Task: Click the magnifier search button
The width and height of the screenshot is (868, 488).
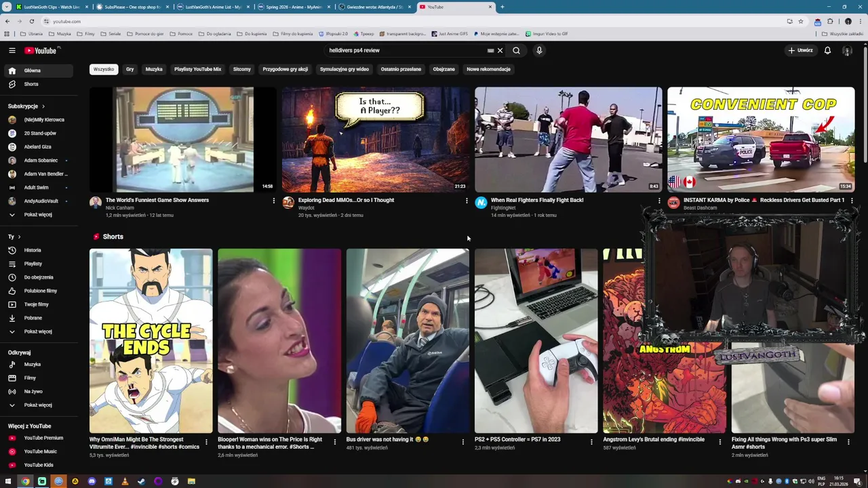Action: pos(516,50)
